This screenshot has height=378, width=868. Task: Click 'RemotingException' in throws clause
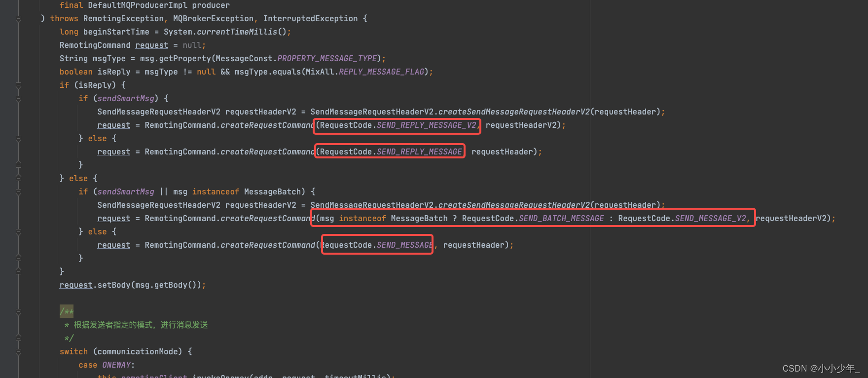123,19
